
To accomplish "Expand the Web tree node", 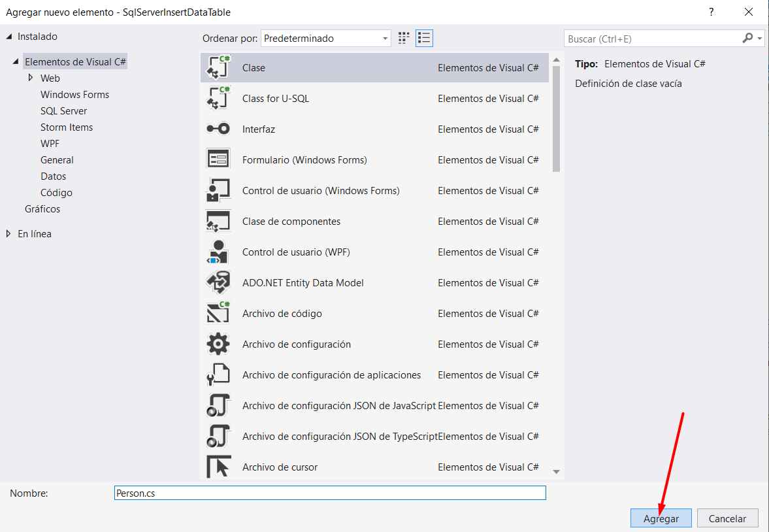I will click(x=31, y=78).
